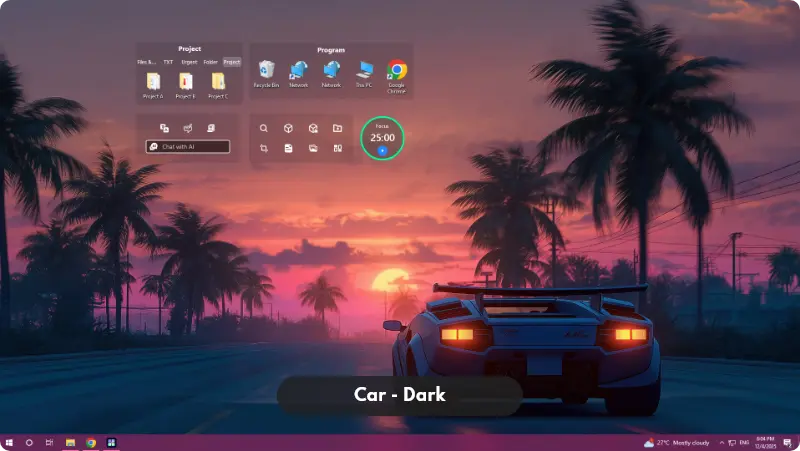
Task: Launch Google Chrome from the Program group
Action: point(397,70)
